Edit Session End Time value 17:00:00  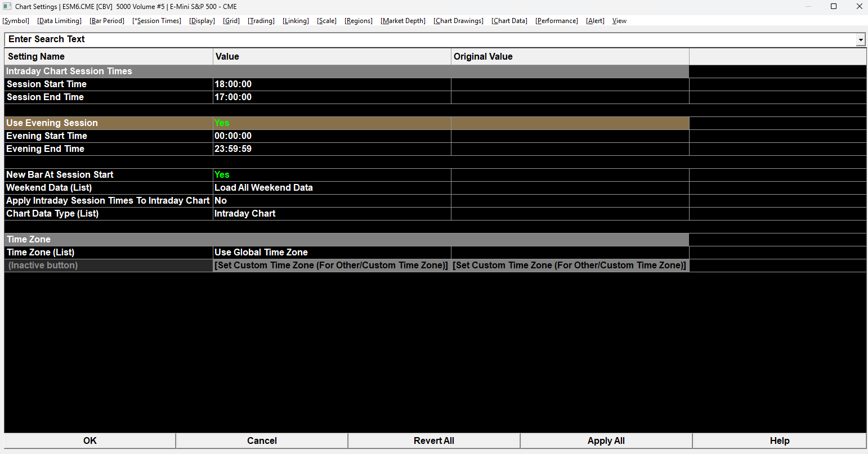pos(332,97)
